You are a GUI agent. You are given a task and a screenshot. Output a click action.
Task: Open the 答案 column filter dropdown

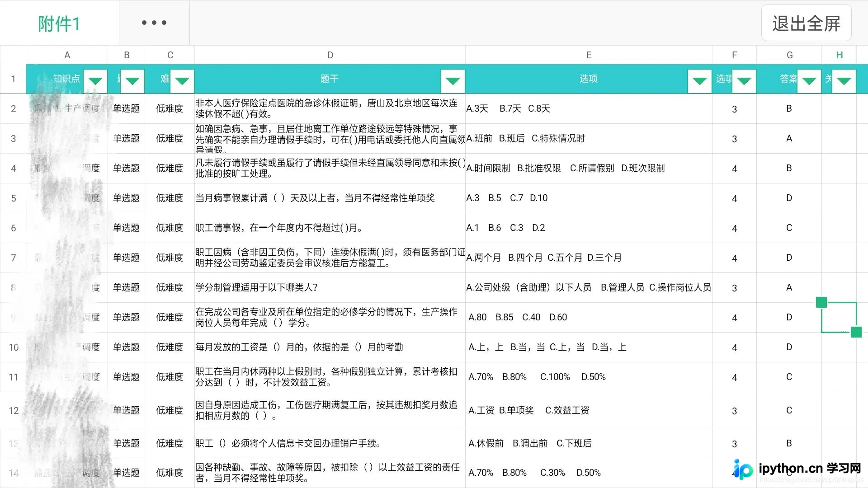(809, 81)
